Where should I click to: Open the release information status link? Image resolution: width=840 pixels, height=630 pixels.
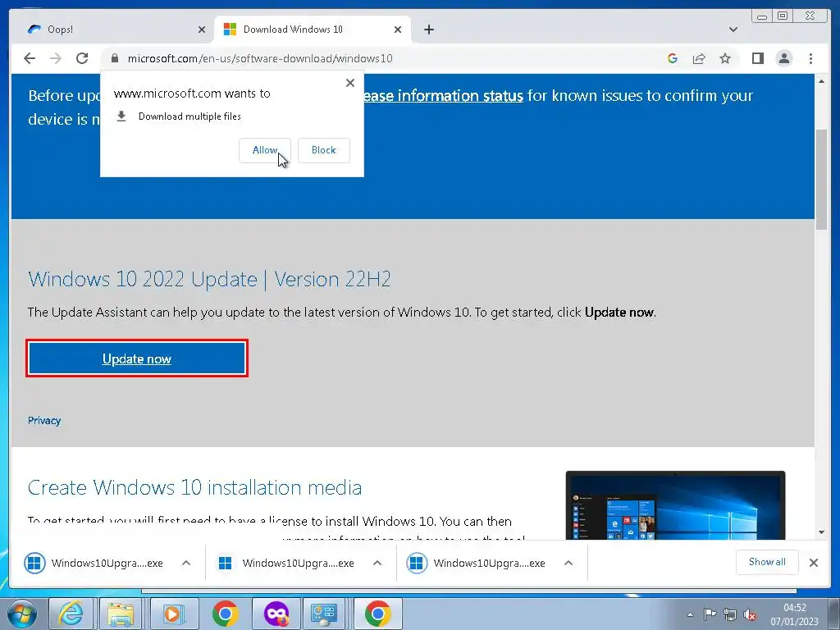tap(444, 96)
